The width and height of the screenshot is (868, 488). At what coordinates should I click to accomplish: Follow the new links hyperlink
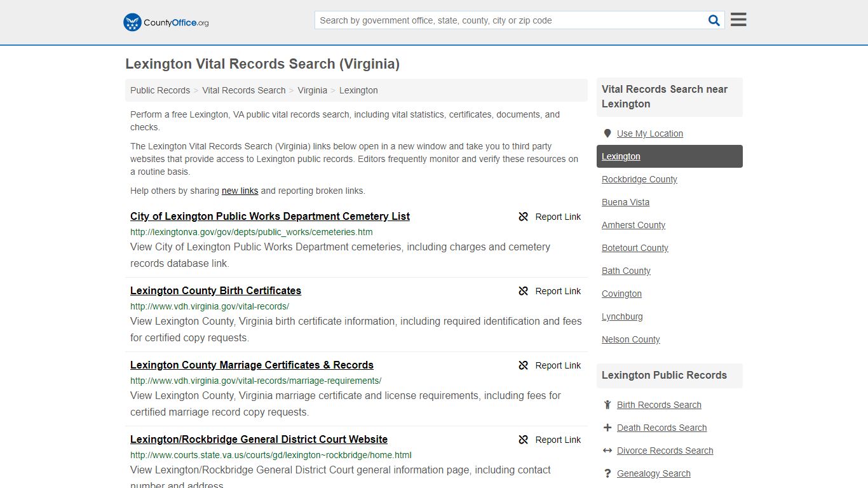[x=240, y=191]
